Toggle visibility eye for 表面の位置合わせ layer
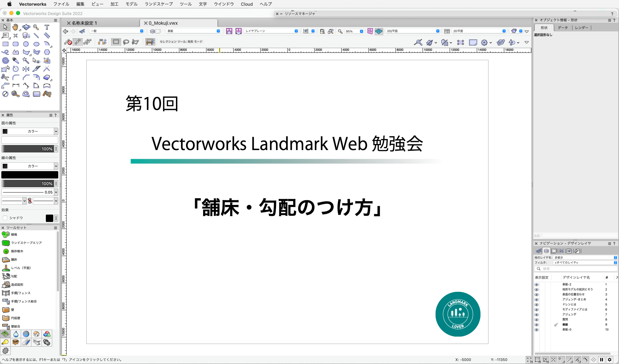 coord(537,294)
